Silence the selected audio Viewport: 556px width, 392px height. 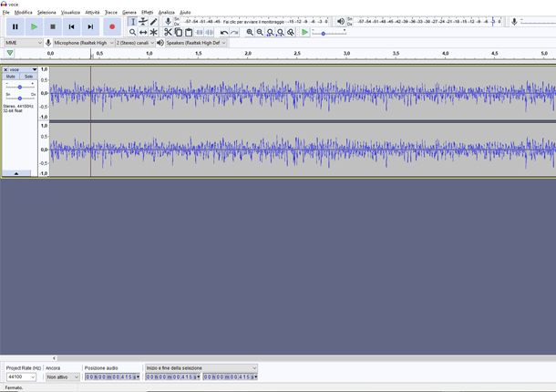[210, 32]
